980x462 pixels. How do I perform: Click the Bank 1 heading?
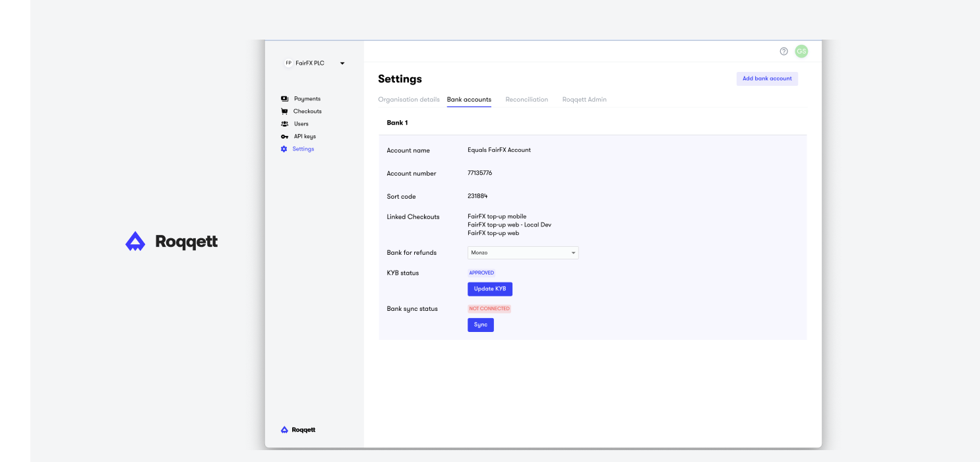398,123
